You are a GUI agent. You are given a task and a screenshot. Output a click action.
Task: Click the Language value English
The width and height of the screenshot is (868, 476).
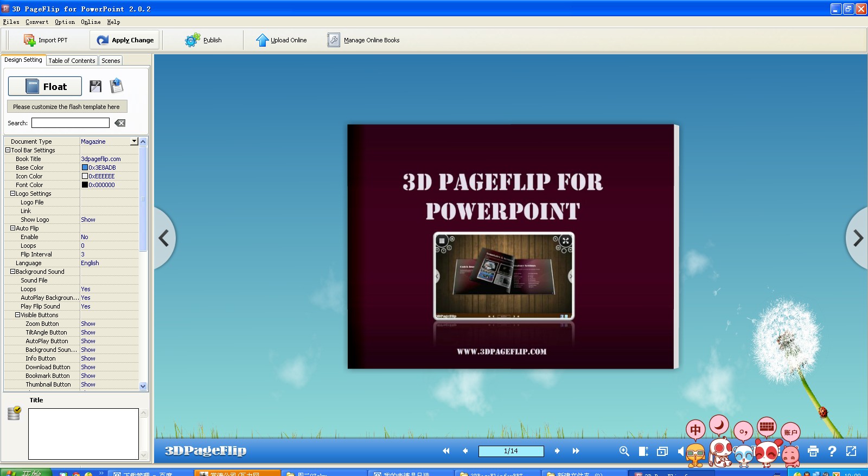[90, 263]
